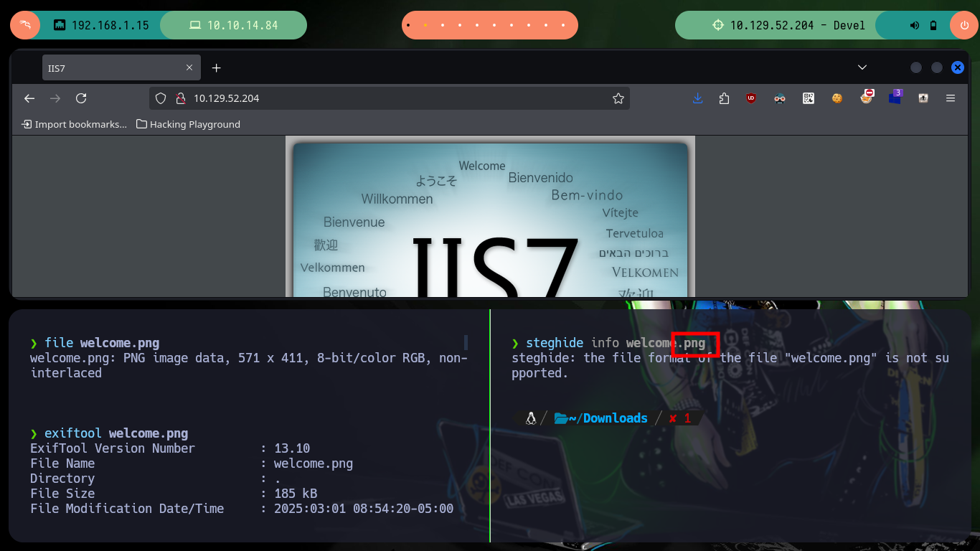Click the QR code extension icon
This screenshot has width=980, height=551.
[x=809, y=98]
